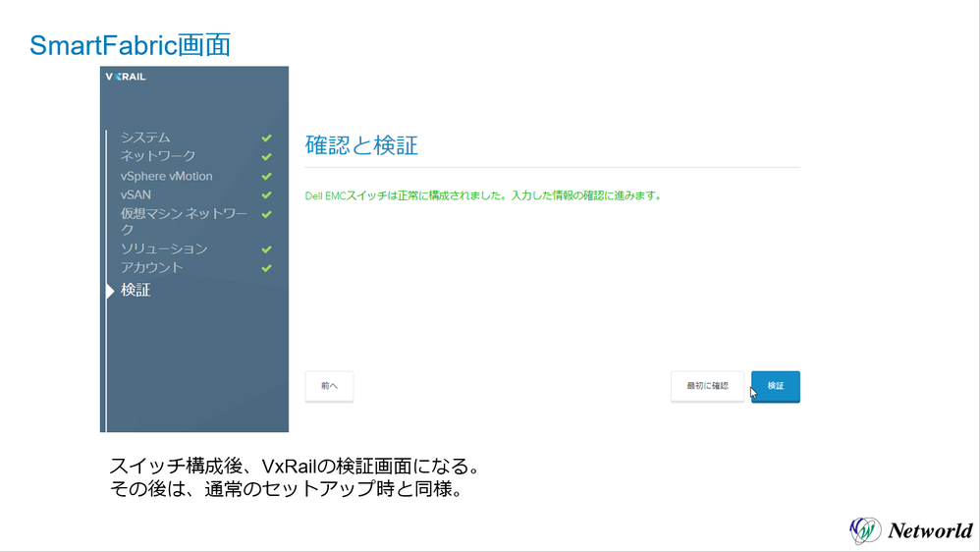Click caption line その後は、通常のセットアップ時と同様。
The width and height of the screenshot is (980, 552).
click(x=288, y=488)
